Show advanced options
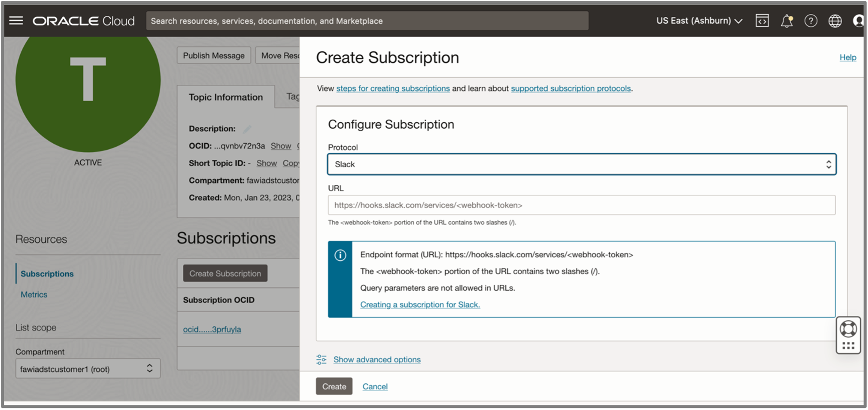The height and width of the screenshot is (410, 868). click(376, 359)
